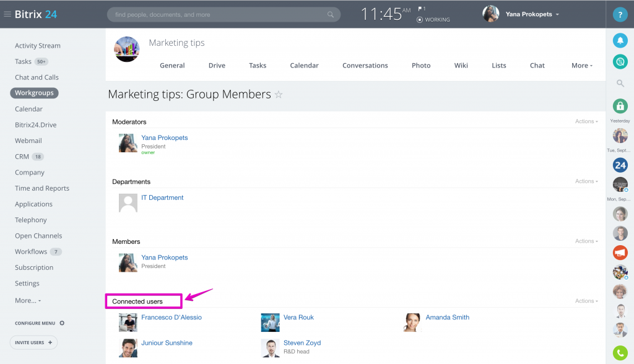This screenshot has height=364, width=634.
Task: Switch to the group Chat tab
Action: pyautogui.click(x=537, y=66)
